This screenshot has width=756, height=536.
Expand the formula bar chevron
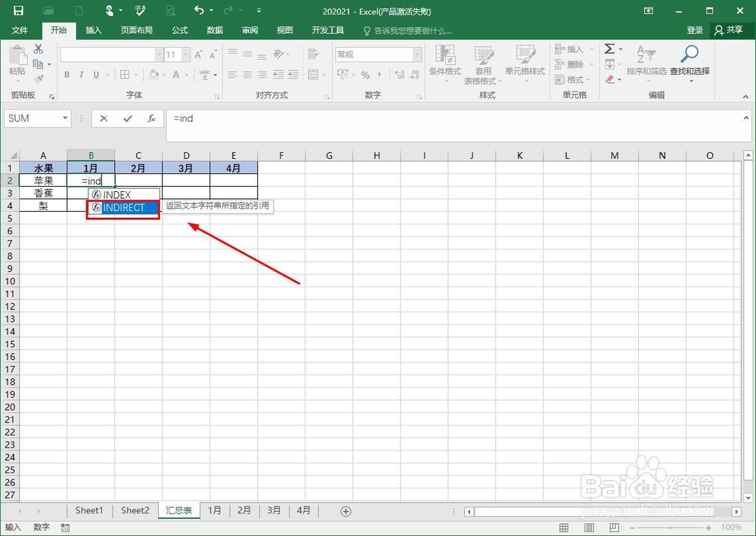tap(746, 117)
